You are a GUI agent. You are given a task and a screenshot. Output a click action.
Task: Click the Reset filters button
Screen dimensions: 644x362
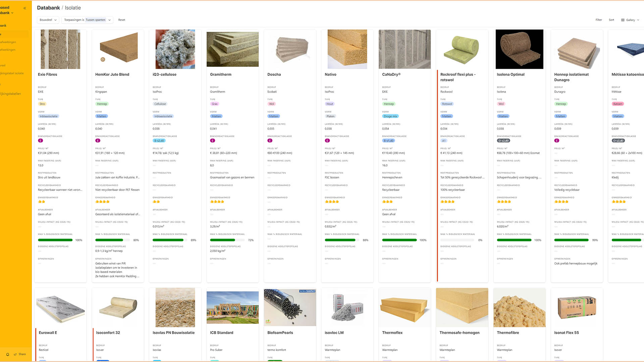[121, 20]
